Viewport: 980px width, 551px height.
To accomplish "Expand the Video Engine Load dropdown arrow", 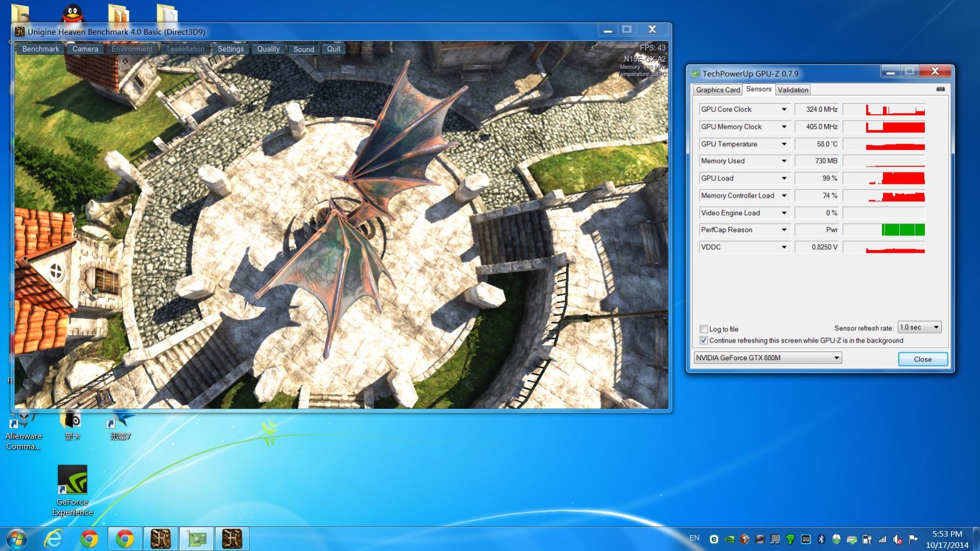I will (784, 213).
